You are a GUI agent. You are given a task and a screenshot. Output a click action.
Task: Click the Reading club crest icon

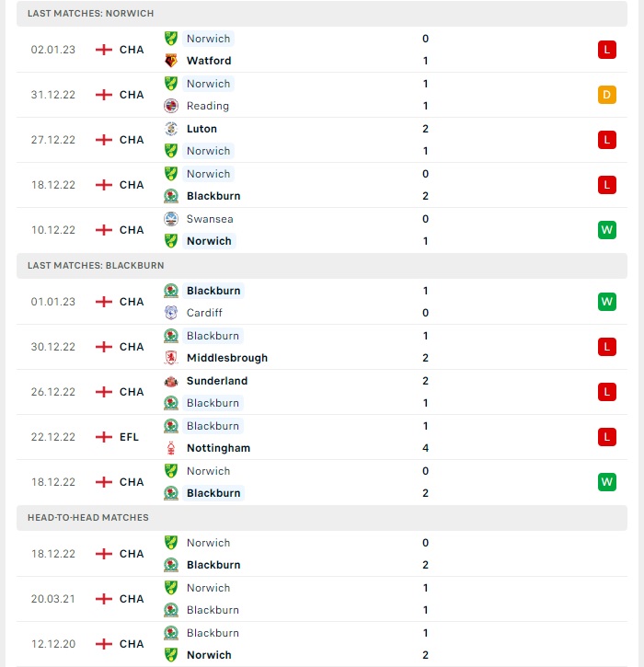(x=171, y=106)
